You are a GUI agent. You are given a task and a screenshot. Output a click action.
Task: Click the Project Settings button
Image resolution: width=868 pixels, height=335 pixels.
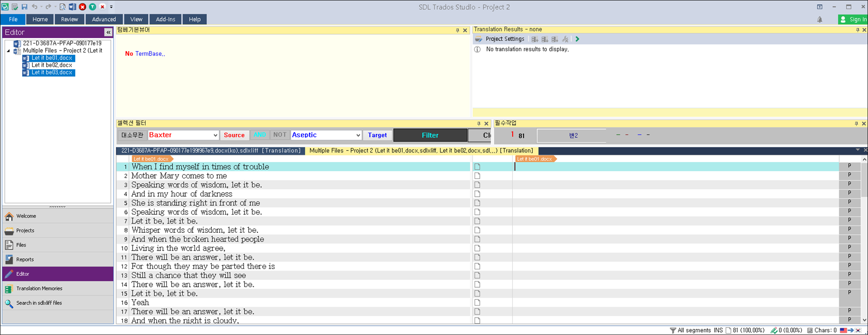coord(500,39)
